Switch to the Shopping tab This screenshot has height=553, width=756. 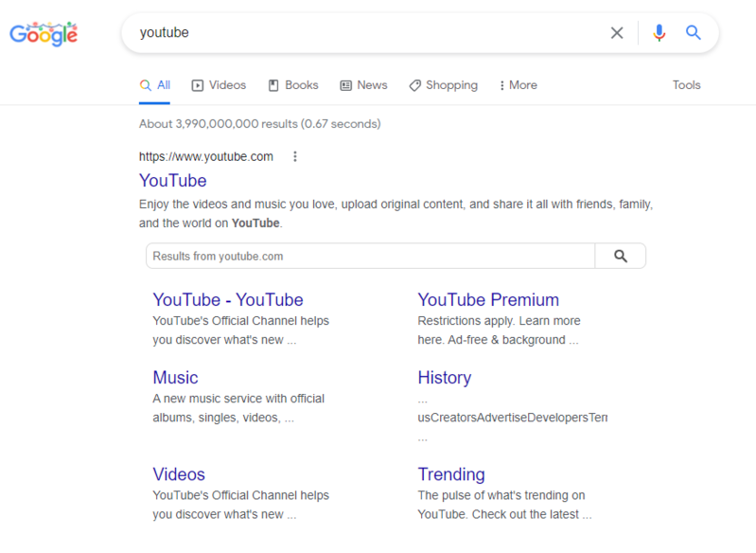pos(443,85)
